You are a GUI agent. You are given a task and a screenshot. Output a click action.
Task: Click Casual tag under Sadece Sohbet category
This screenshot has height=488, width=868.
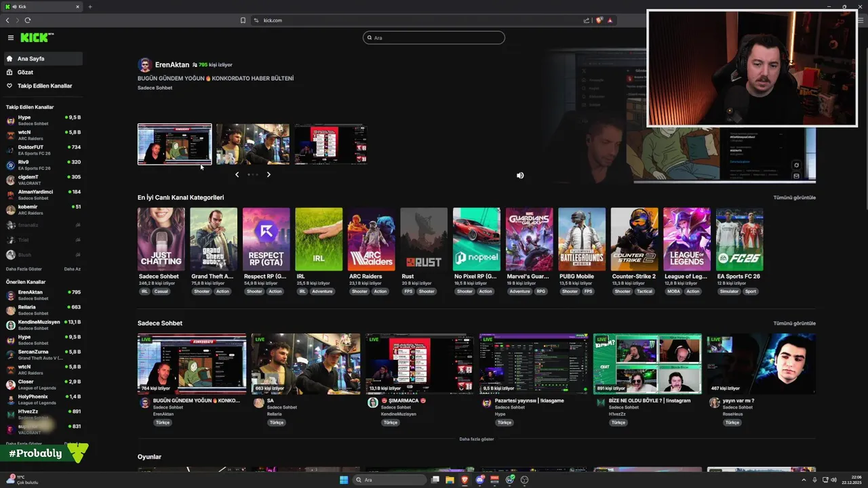click(161, 291)
